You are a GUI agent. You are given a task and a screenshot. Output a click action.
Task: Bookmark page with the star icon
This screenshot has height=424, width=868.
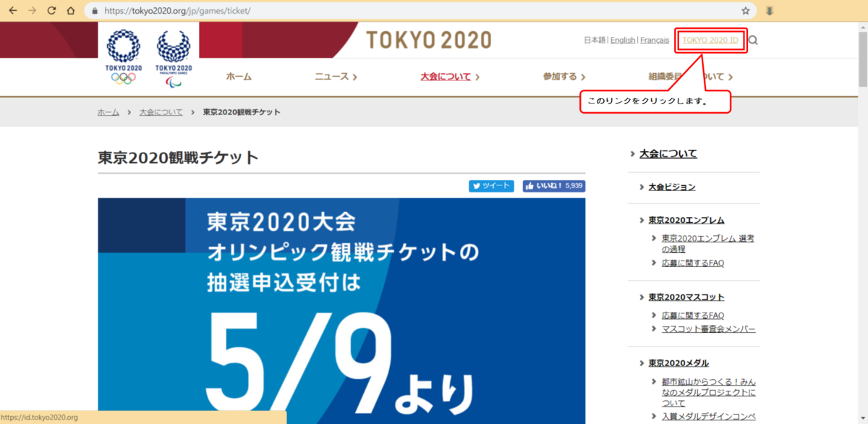(746, 11)
